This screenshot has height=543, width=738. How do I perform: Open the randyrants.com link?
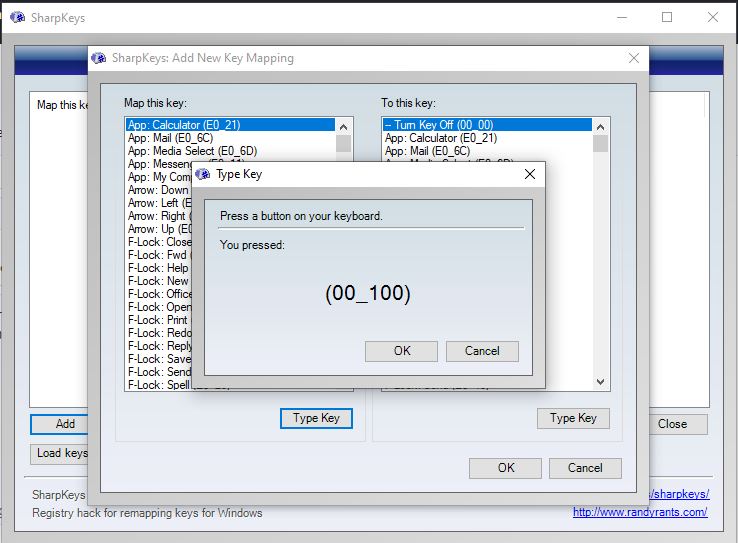click(640, 512)
